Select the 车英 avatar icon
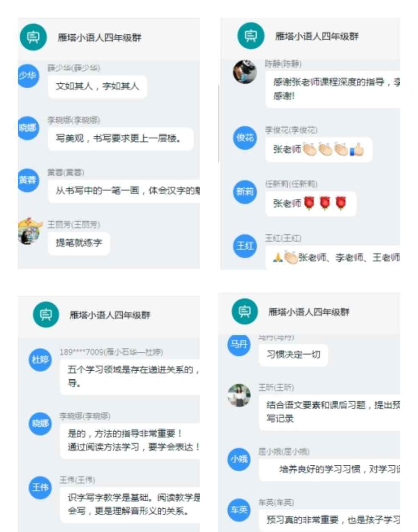418x532 pixels. (239, 510)
